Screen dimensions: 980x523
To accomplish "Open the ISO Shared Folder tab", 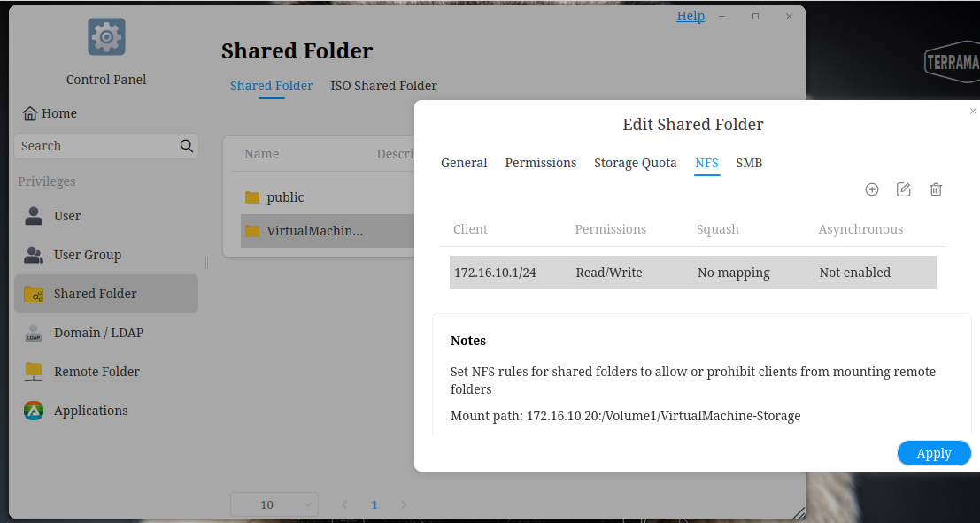I will click(x=383, y=86).
